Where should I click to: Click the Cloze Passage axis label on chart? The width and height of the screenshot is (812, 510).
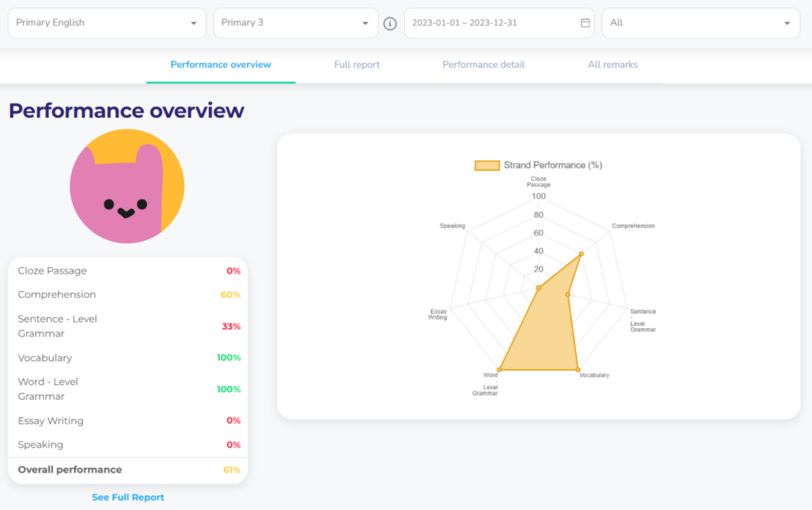click(x=538, y=182)
